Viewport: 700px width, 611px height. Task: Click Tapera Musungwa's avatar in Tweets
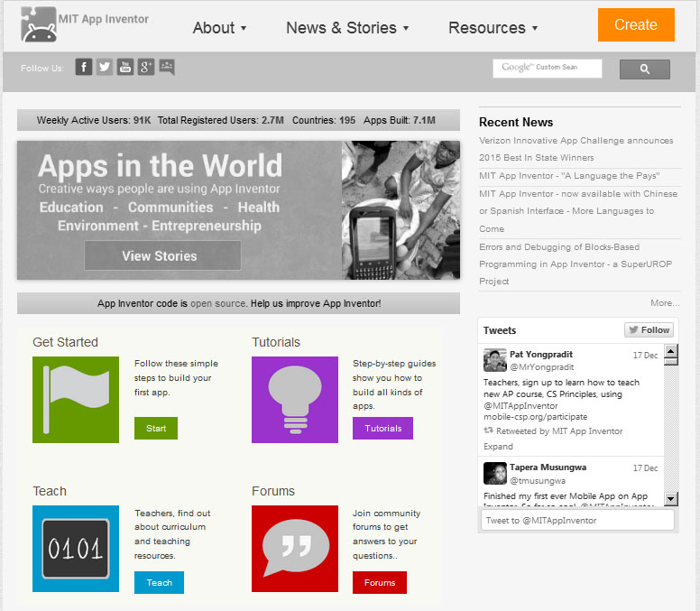(x=494, y=474)
